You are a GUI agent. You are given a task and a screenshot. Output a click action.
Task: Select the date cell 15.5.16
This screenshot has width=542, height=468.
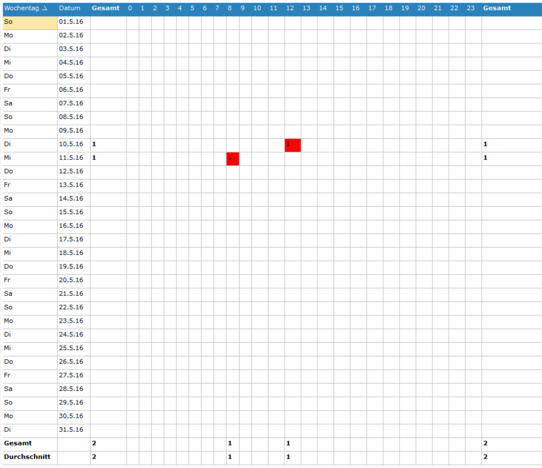coord(71,212)
